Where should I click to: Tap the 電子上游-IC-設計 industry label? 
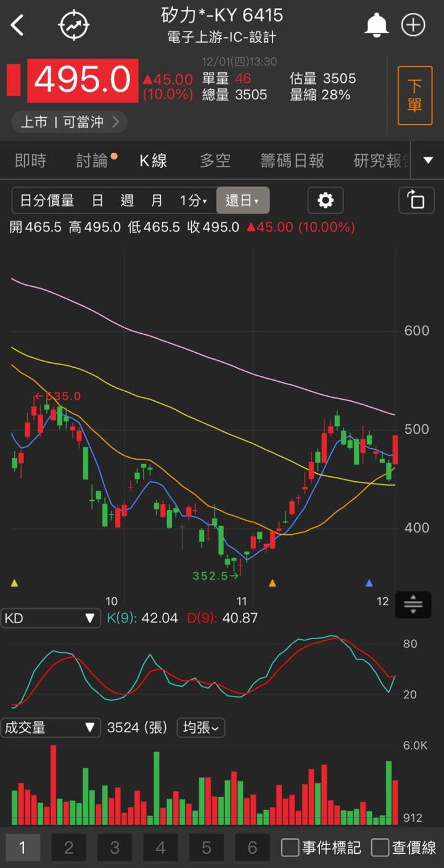pyautogui.click(x=221, y=37)
